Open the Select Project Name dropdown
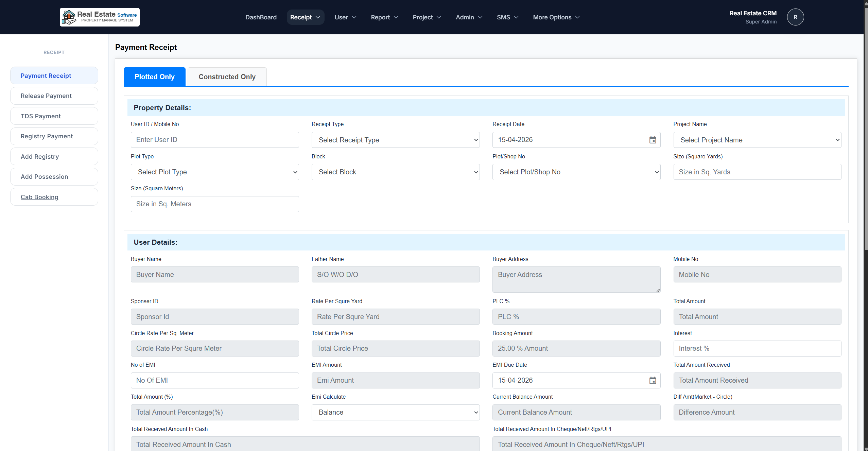868x451 pixels. click(757, 140)
